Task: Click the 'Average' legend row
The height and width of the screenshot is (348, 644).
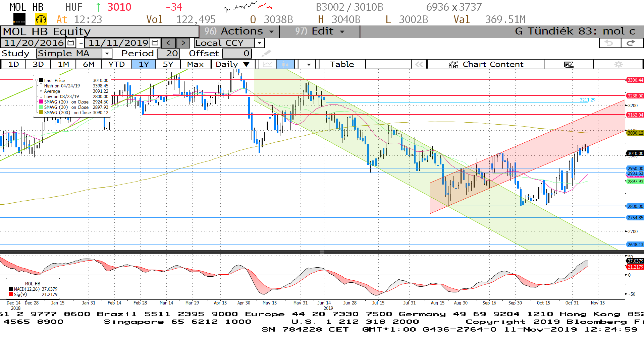Action: (x=74, y=91)
